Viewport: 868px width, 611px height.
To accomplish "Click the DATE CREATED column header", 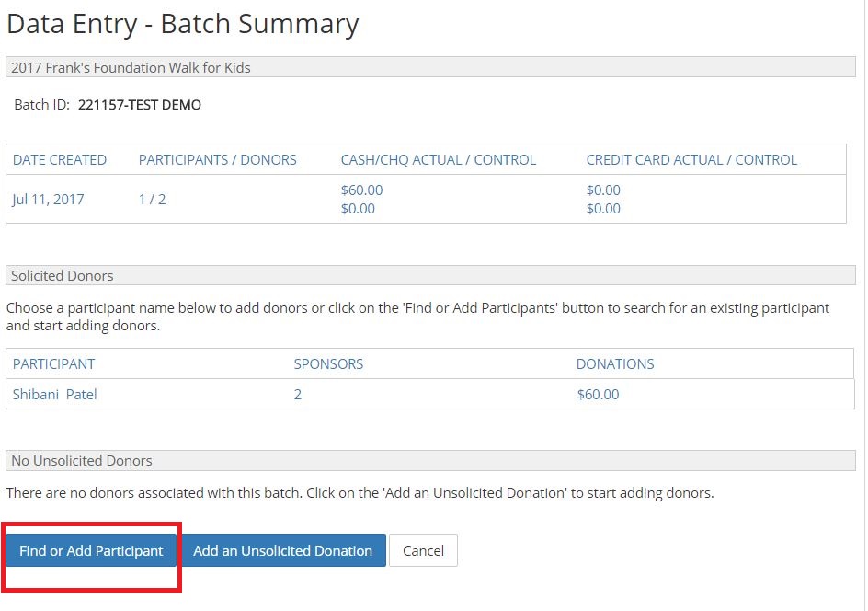I will coord(59,159).
